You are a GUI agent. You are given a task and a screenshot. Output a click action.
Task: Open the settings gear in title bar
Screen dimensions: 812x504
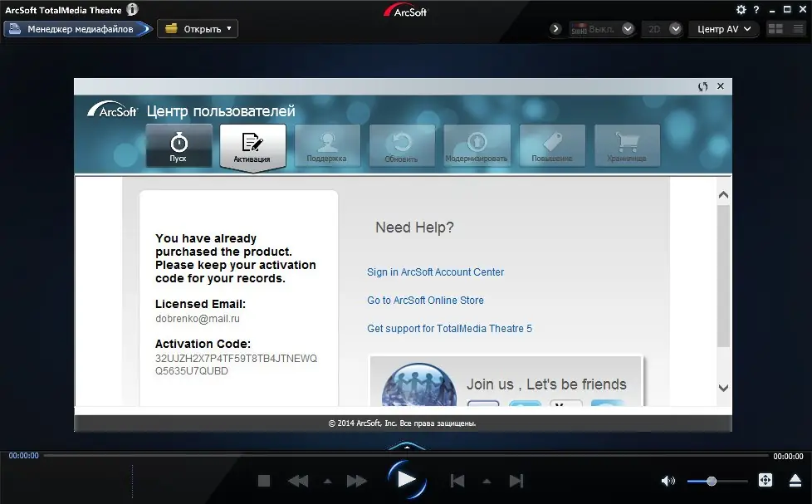point(741,10)
